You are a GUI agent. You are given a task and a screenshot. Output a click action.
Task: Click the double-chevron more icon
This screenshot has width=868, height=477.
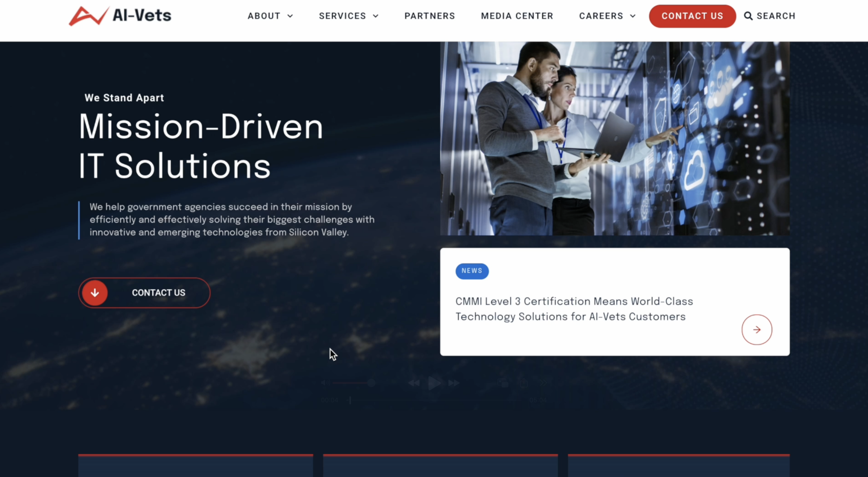click(544, 383)
